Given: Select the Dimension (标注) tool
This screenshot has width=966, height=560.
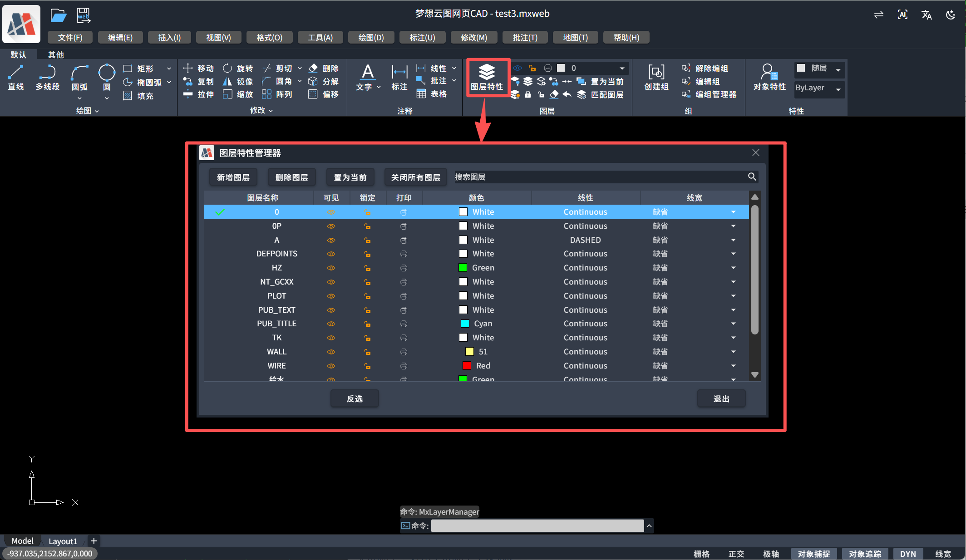Looking at the screenshot, I should (x=399, y=78).
